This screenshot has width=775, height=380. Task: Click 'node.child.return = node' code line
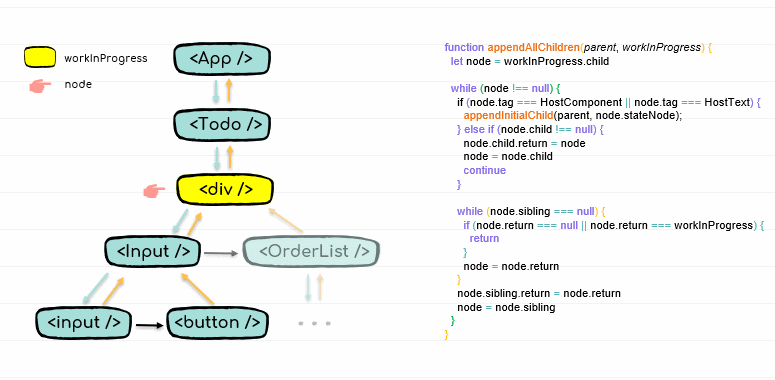click(x=524, y=143)
